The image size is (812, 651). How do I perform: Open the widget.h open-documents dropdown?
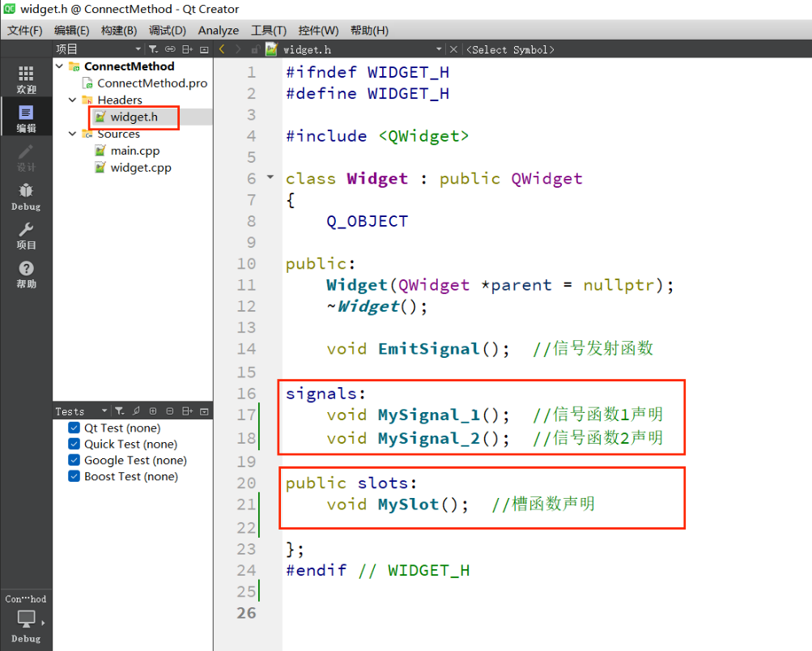[439, 49]
